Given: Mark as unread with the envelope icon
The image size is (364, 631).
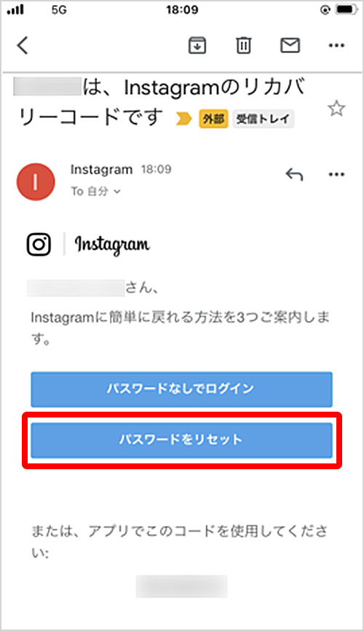Looking at the screenshot, I should [x=290, y=45].
